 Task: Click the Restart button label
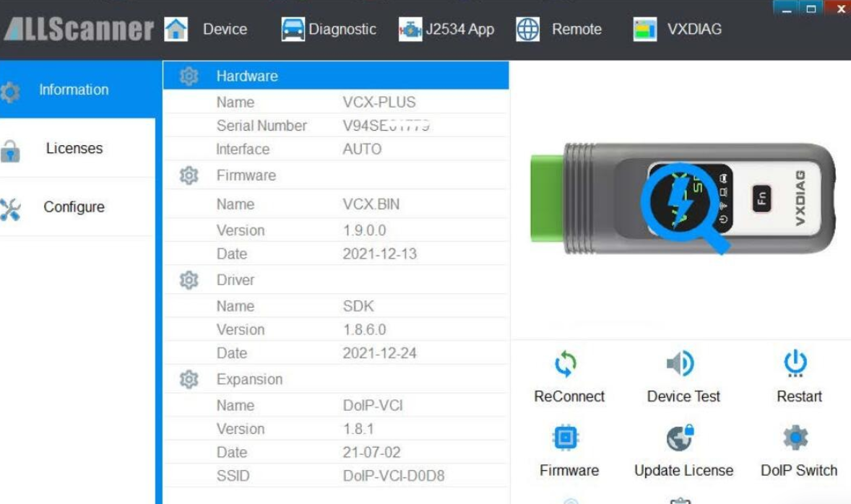[x=800, y=396]
